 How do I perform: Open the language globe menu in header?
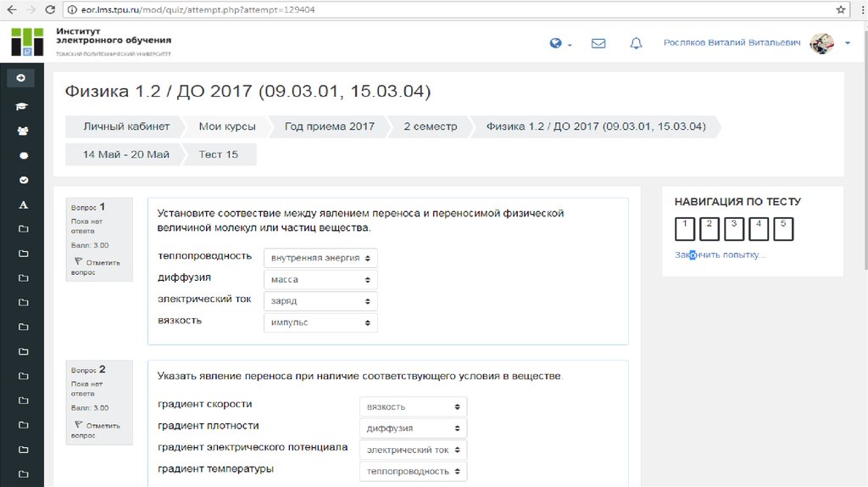pyautogui.click(x=560, y=43)
